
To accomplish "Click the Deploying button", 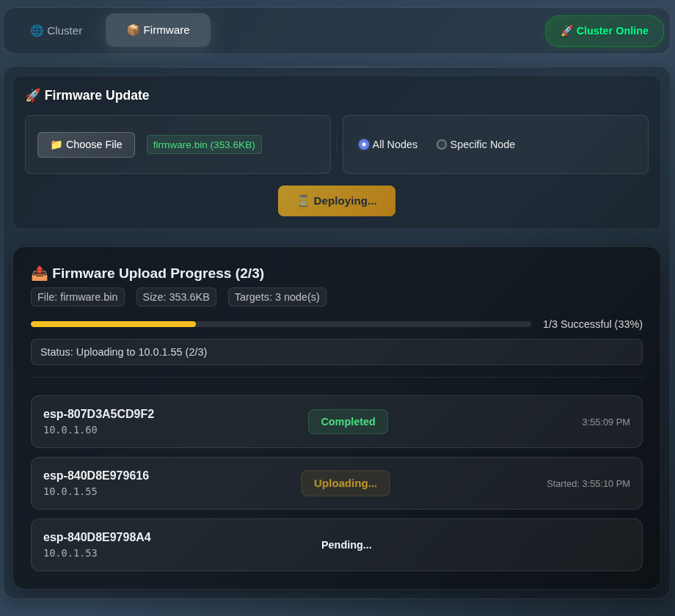I will click(337, 201).
